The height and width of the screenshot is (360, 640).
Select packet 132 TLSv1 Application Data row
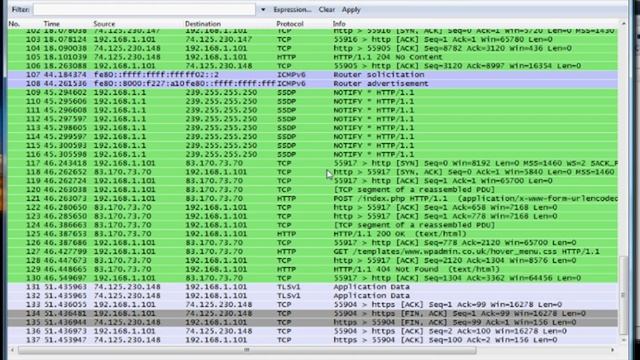(313, 296)
